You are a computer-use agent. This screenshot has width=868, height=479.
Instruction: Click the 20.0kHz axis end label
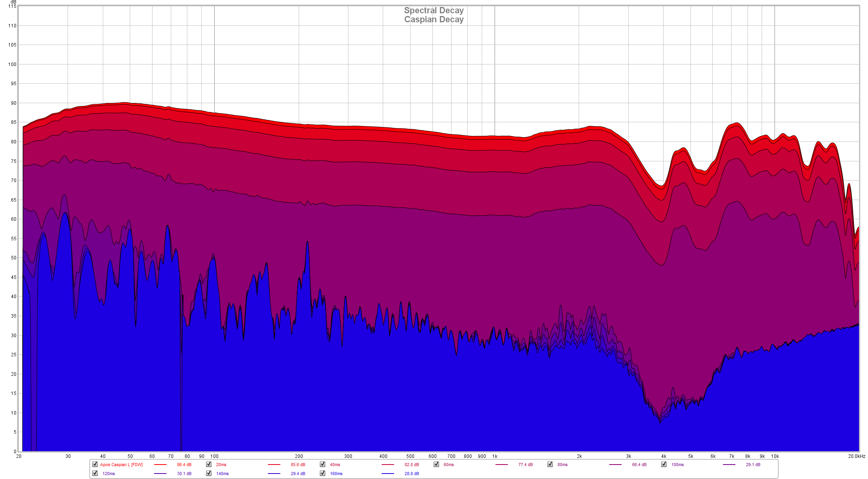[856, 456]
